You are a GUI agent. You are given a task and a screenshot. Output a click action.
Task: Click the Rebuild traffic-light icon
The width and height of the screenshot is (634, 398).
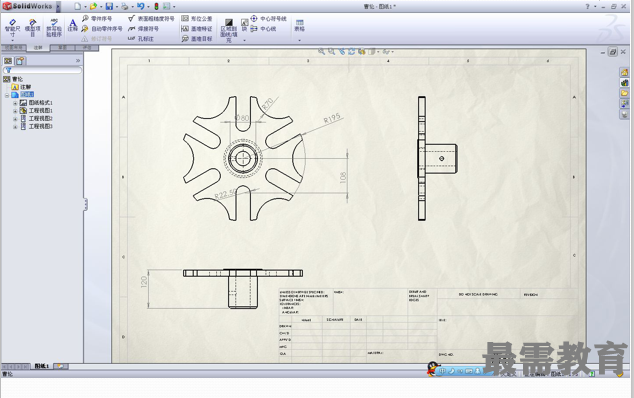pos(156,6)
